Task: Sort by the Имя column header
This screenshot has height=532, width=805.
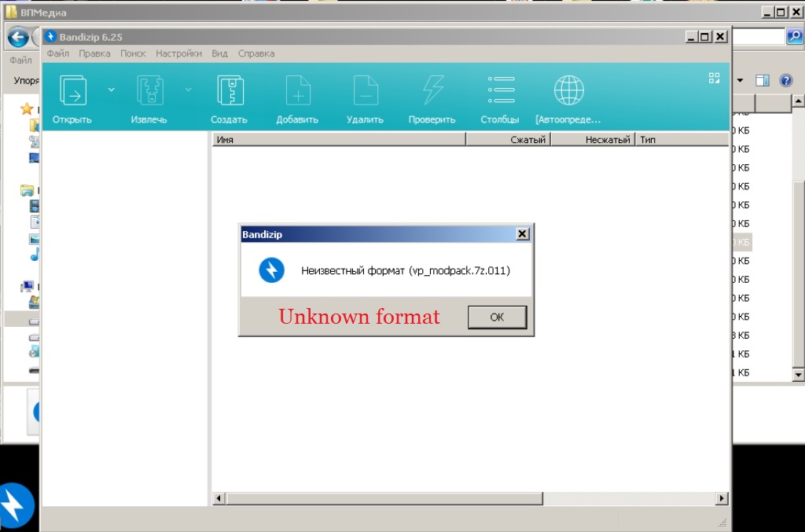Action: pyautogui.click(x=339, y=140)
